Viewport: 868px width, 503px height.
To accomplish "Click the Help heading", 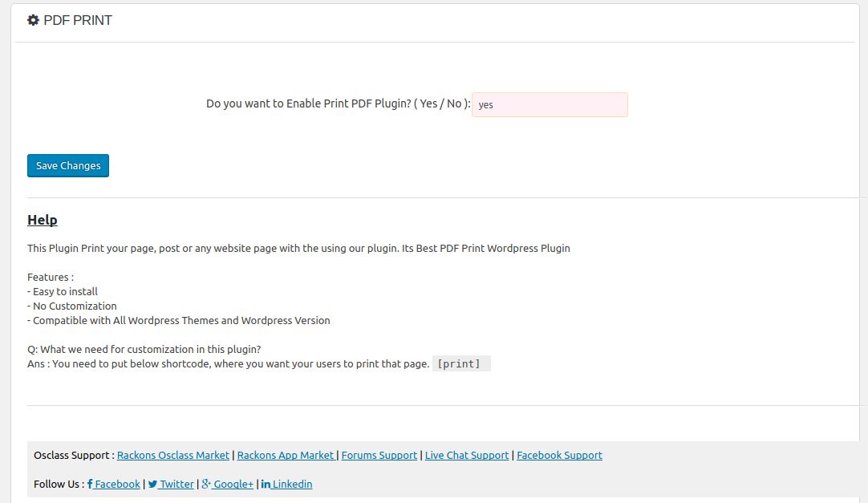I will 42,220.
